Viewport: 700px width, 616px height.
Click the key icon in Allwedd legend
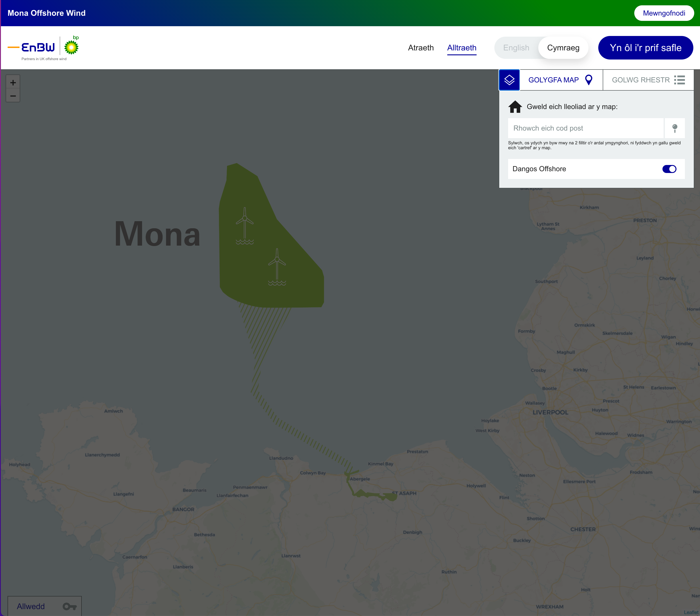70,606
